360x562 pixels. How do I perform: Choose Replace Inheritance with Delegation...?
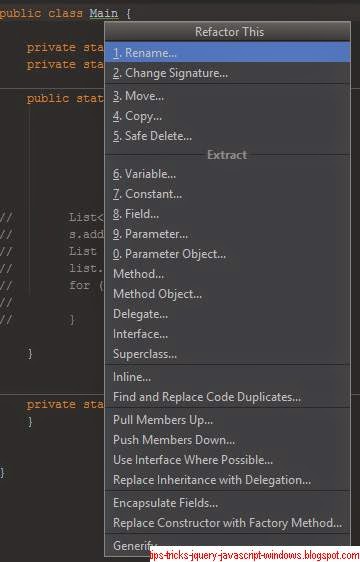pyautogui.click(x=227, y=480)
